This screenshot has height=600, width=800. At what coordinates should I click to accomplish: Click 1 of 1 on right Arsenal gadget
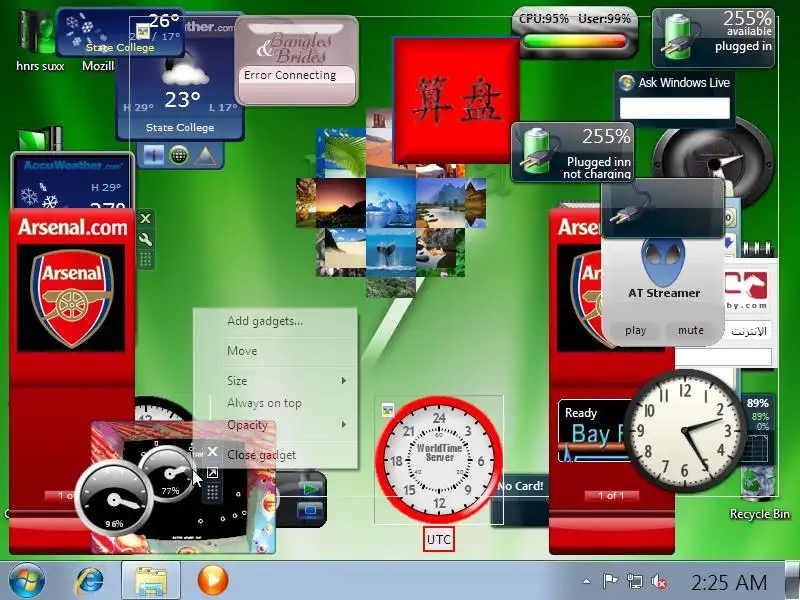611,495
